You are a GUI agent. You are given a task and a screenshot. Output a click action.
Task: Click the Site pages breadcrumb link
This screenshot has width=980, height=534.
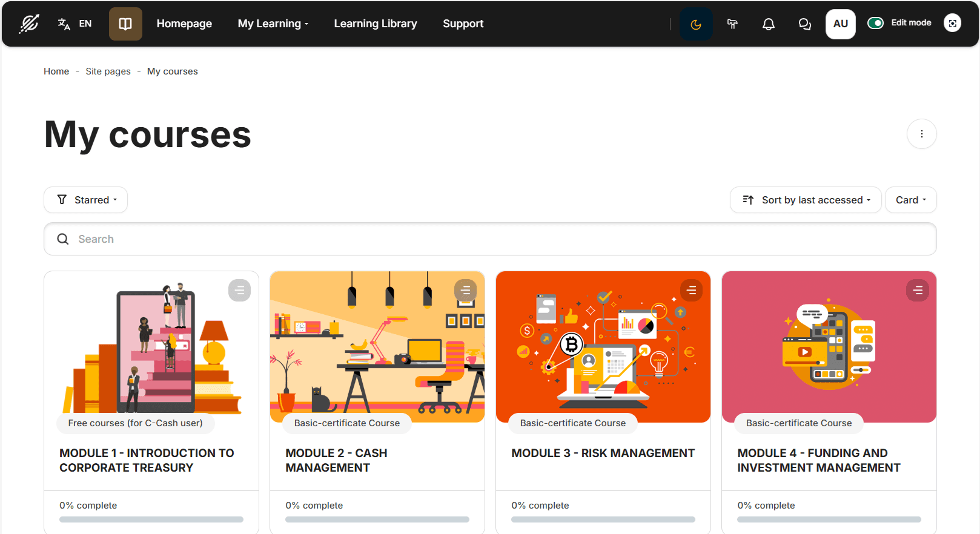click(x=108, y=71)
